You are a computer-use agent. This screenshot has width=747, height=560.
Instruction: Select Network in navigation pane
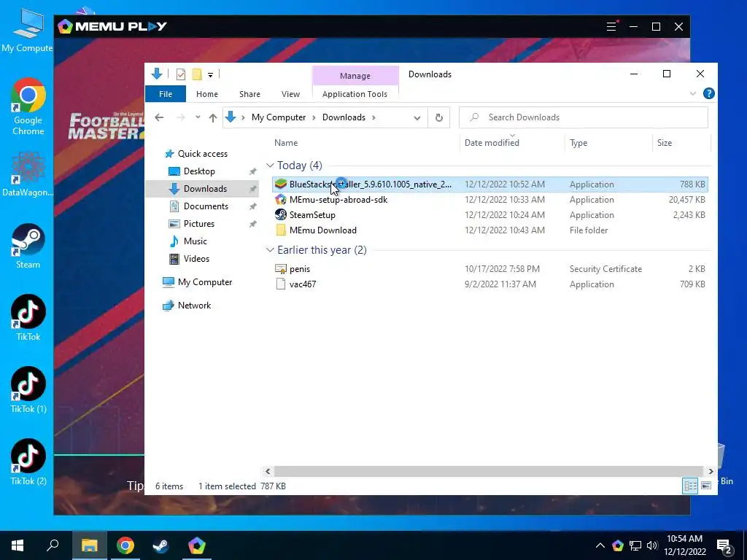[194, 306]
